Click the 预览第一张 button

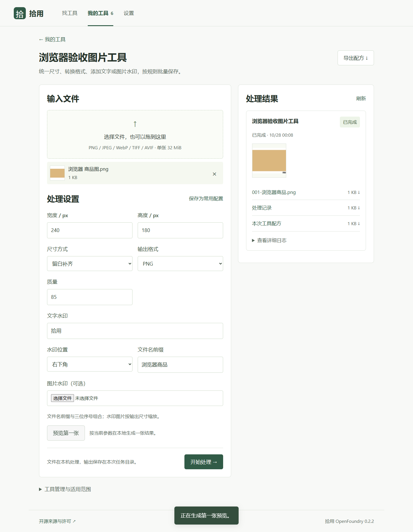coord(66,433)
